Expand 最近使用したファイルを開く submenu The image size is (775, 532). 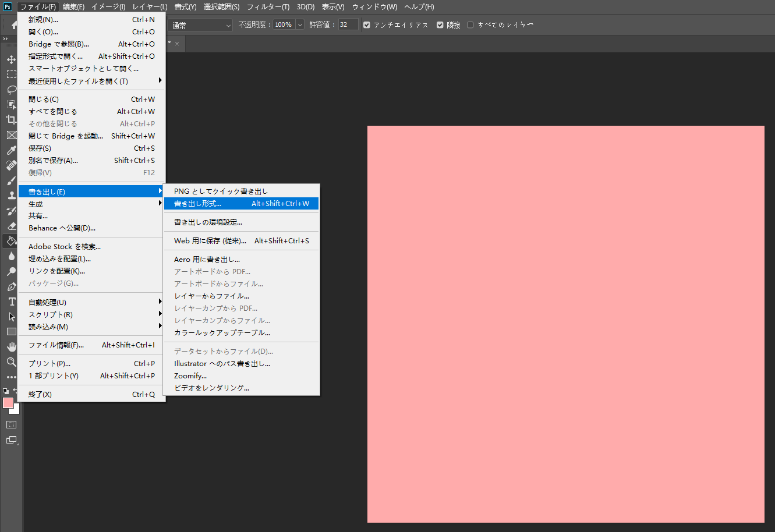(x=91, y=81)
